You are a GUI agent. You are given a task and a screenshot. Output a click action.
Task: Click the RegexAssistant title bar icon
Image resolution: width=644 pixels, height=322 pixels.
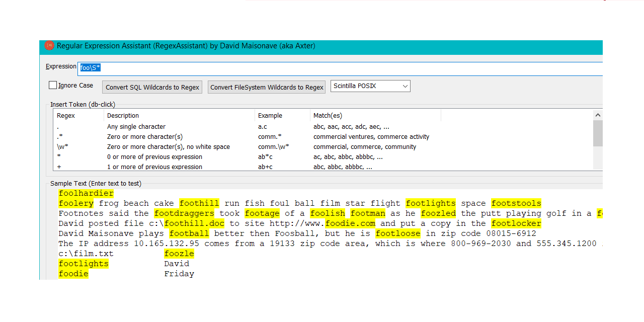click(49, 46)
